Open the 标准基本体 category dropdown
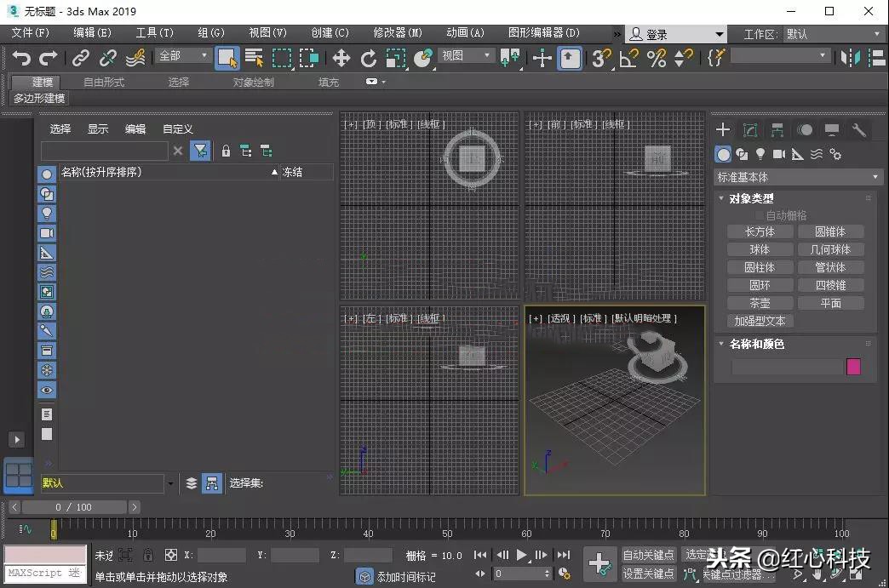 797,177
